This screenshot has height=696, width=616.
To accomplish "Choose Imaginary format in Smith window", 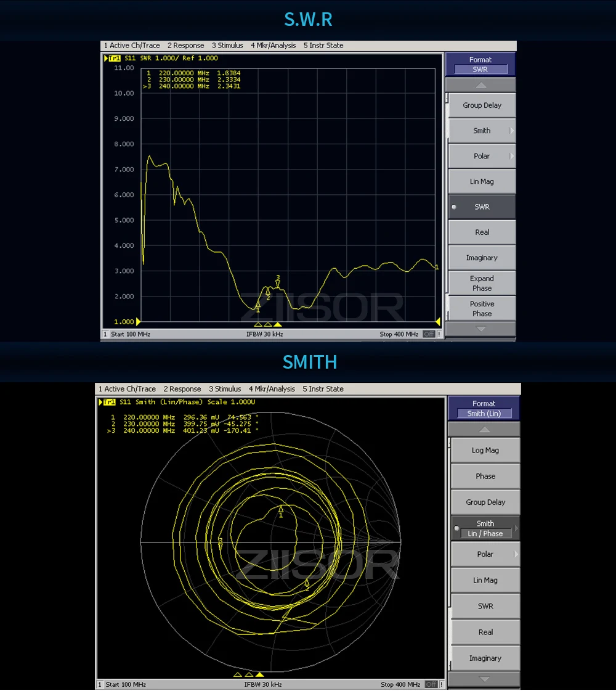I will click(485, 658).
